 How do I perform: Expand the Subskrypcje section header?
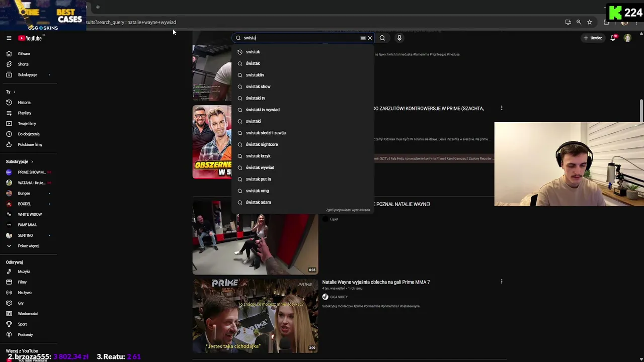[x=19, y=162]
